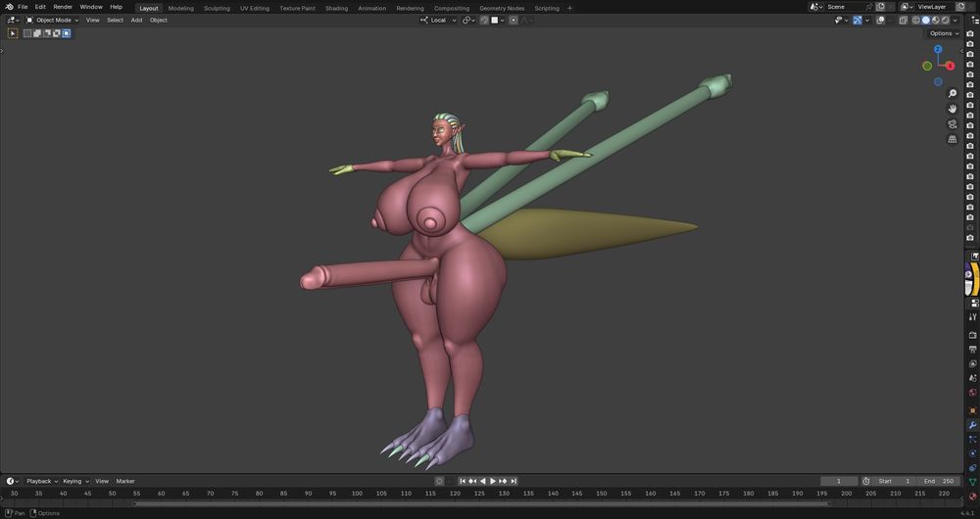Open the Render menu
The image size is (980, 519).
pos(63,7)
